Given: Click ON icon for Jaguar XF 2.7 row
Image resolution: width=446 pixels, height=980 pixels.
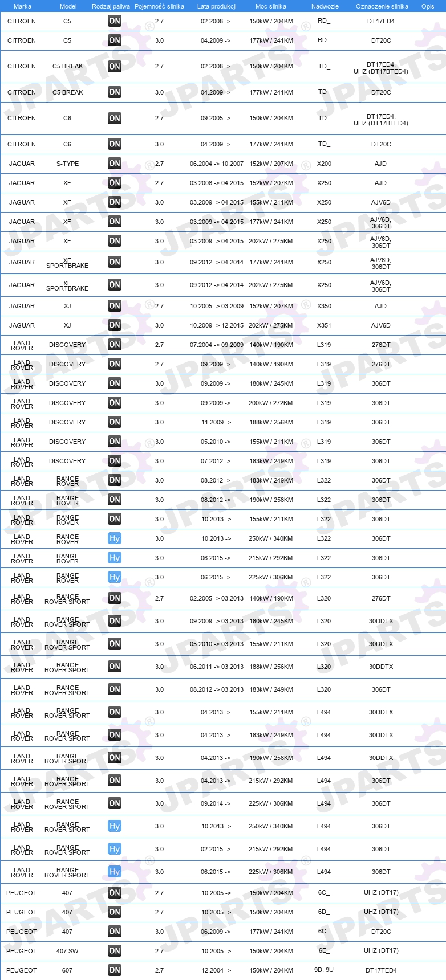Looking at the screenshot, I should point(115,183).
